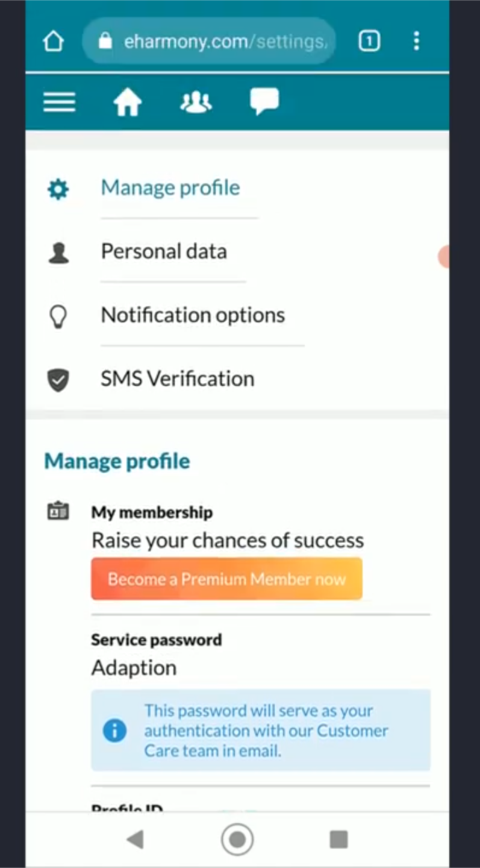Viewport: 480px width, 868px height.
Task: Open the matches people icon
Action: point(196,102)
